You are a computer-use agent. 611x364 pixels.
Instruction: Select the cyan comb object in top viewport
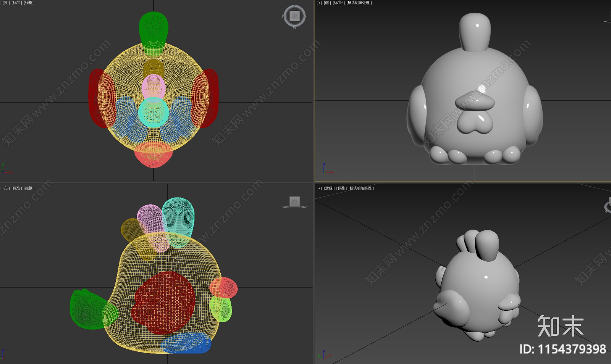tap(154, 113)
